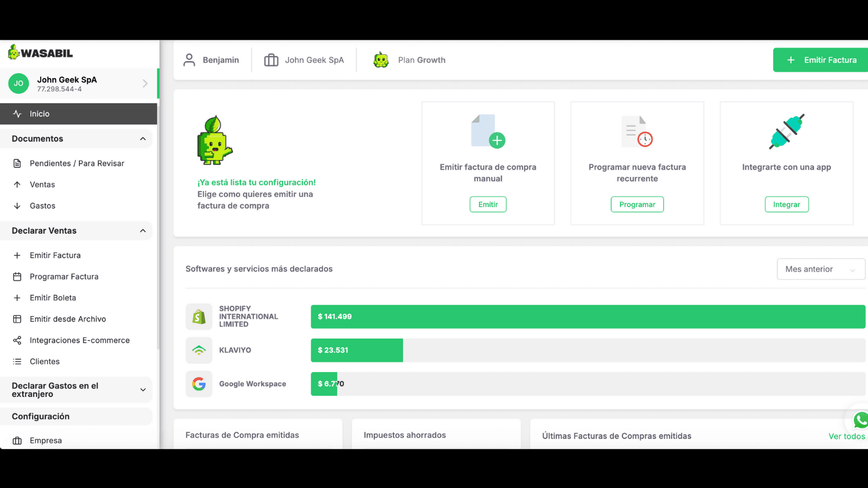This screenshot has width=868, height=488.
Task: Collapse the Declarar Ventas section
Action: (x=143, y=230)
